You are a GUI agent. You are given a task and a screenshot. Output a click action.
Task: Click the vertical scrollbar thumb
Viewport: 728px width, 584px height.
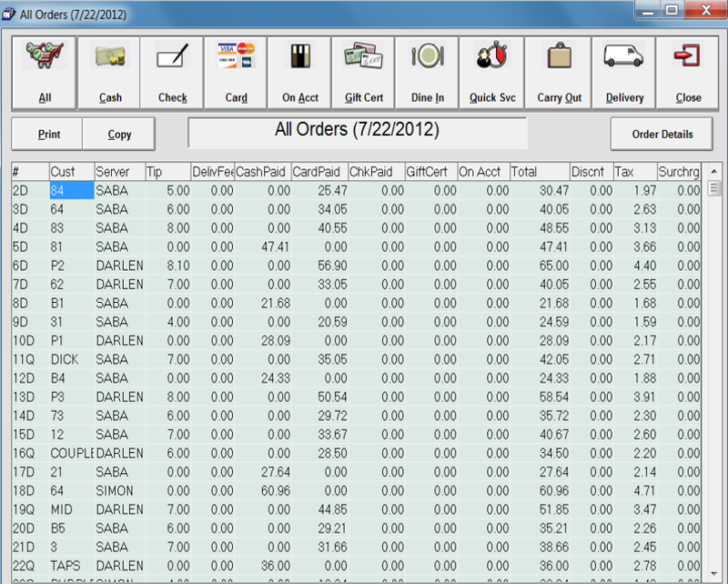(x=714, y=188)
